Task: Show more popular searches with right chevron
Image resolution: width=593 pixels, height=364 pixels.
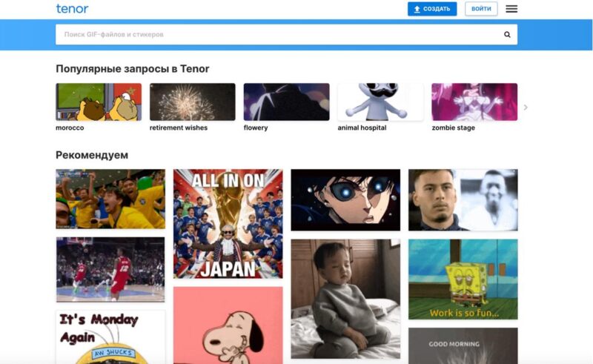Action: pos(526,107)
